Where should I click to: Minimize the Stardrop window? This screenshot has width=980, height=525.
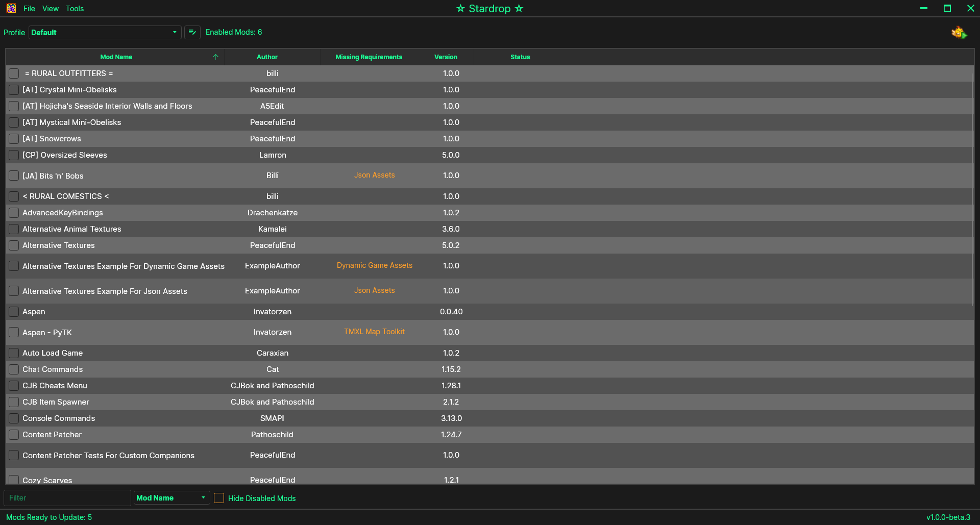click(924, 8)
